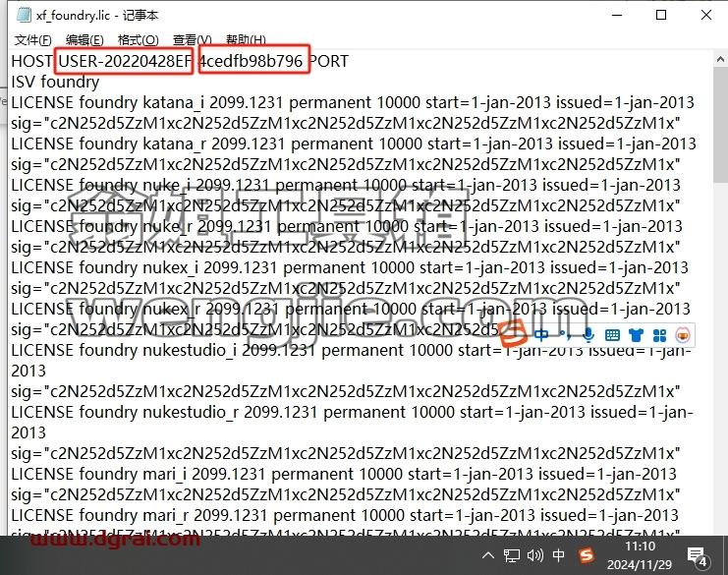Open the 格式(O) menu
The width and height of the screenshot is (728, 575).
click(138, 40)
